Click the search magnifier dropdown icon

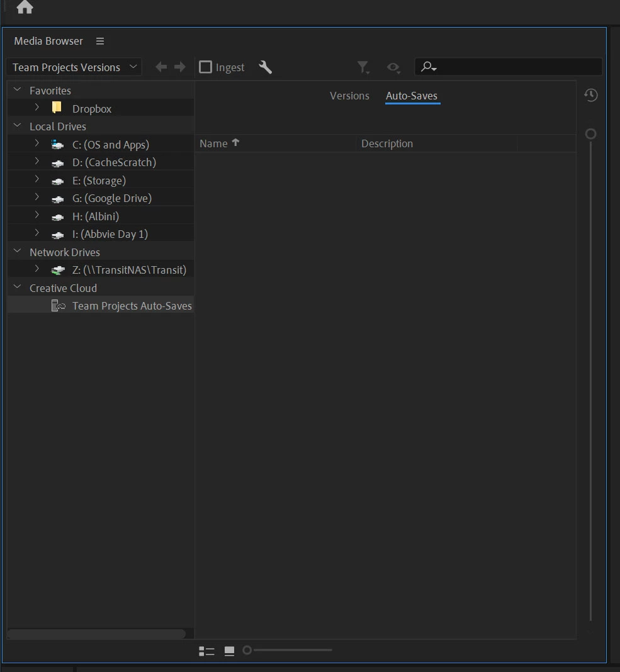(429, 67)
